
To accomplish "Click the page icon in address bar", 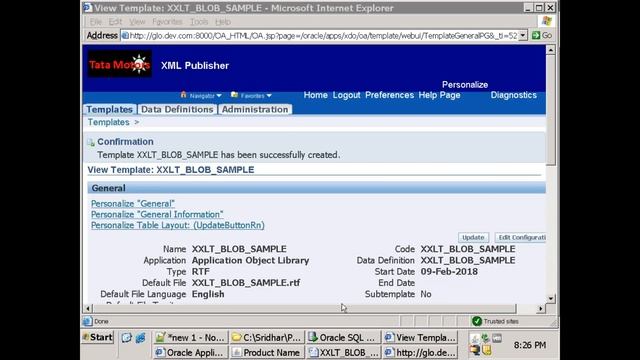I will click(x=125, y=36).
